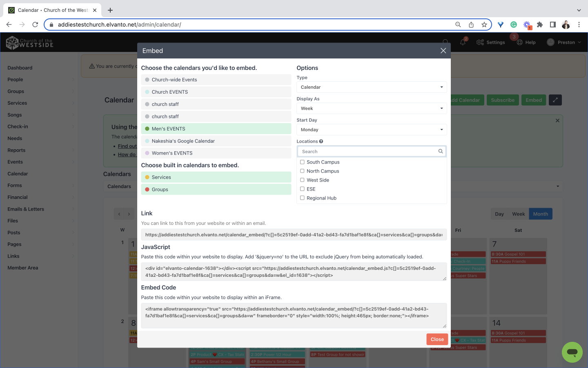Open the Display As dropdown showing Week

(x=372, y=108)
